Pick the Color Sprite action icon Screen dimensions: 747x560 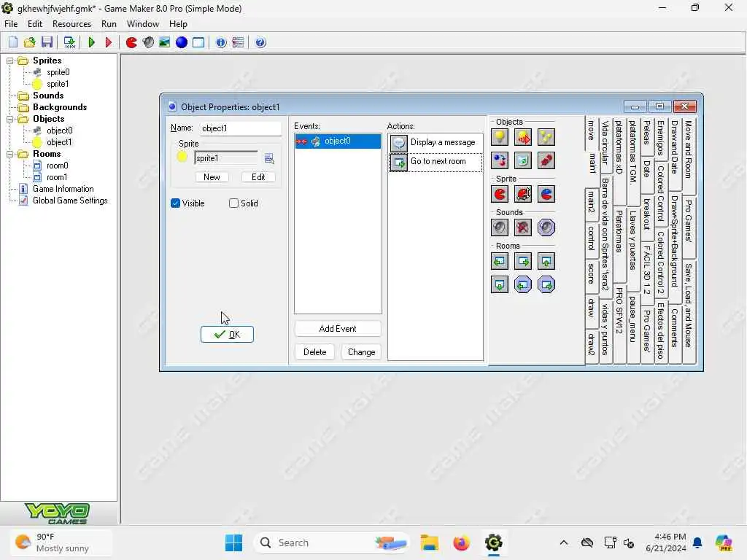point(546,194)
